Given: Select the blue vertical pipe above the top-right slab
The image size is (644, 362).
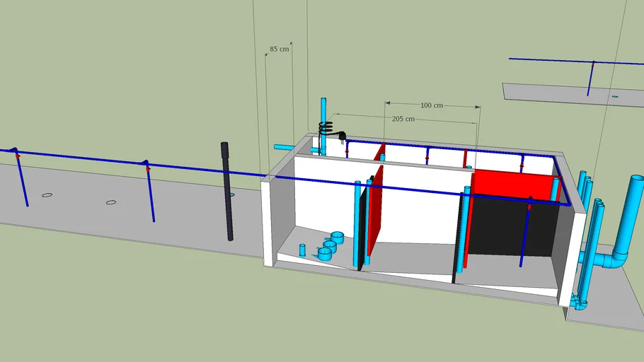Looking at the screenshot, I should (x=590, y=79).
